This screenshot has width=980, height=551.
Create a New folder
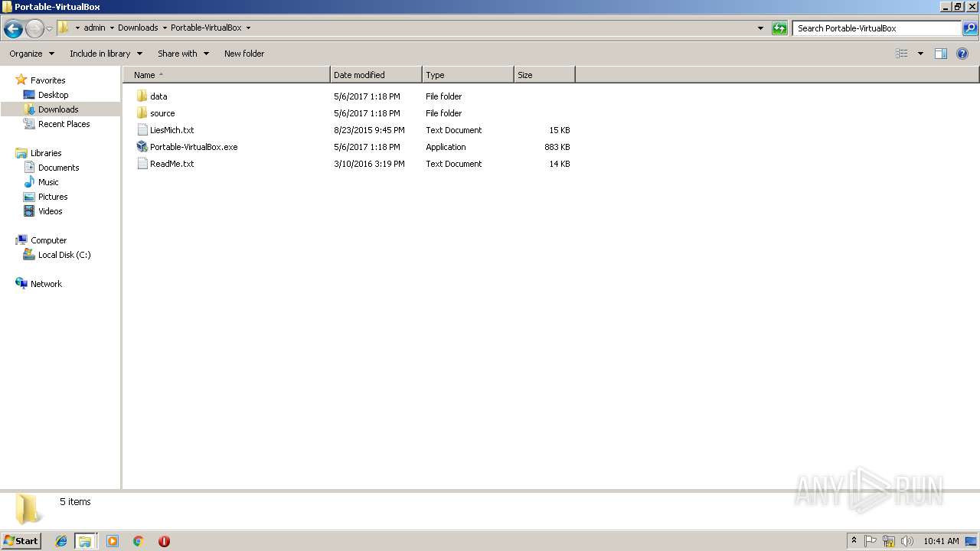244,54
